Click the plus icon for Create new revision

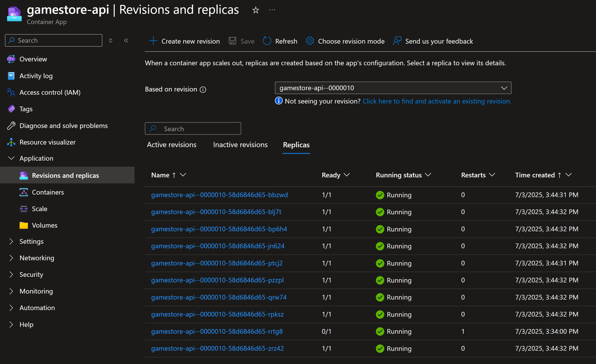pyautogui.click(x=153, y=41)
